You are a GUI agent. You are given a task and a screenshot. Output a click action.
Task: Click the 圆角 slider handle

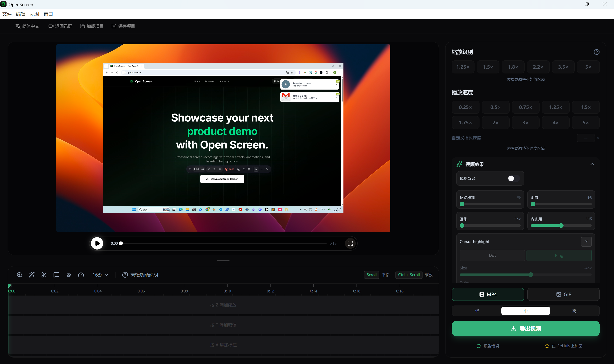(x=462, y=225)
